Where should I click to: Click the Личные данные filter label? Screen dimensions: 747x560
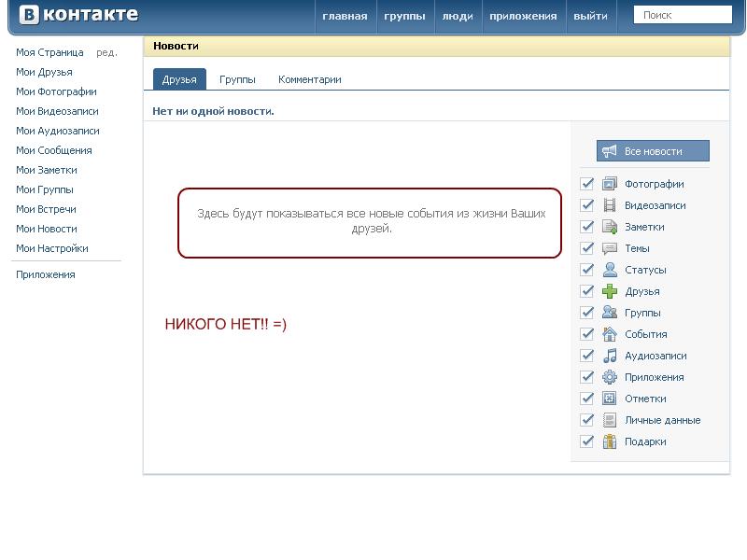pos(662,420)
